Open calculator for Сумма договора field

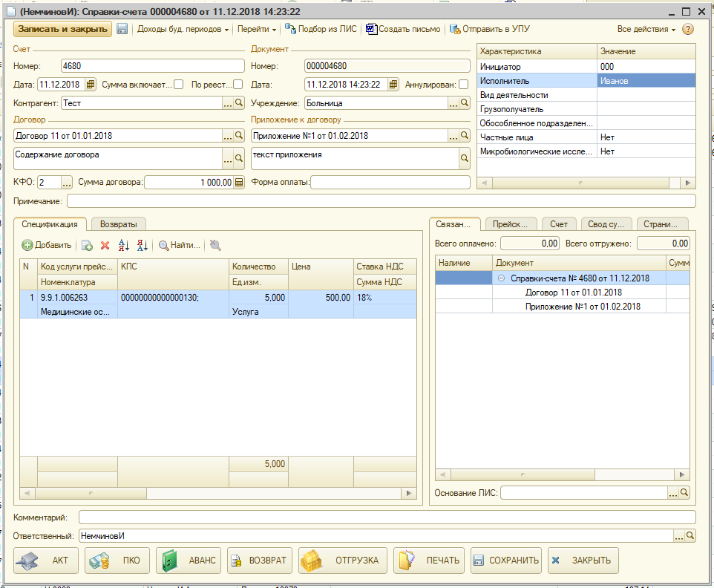pos(239,183)
